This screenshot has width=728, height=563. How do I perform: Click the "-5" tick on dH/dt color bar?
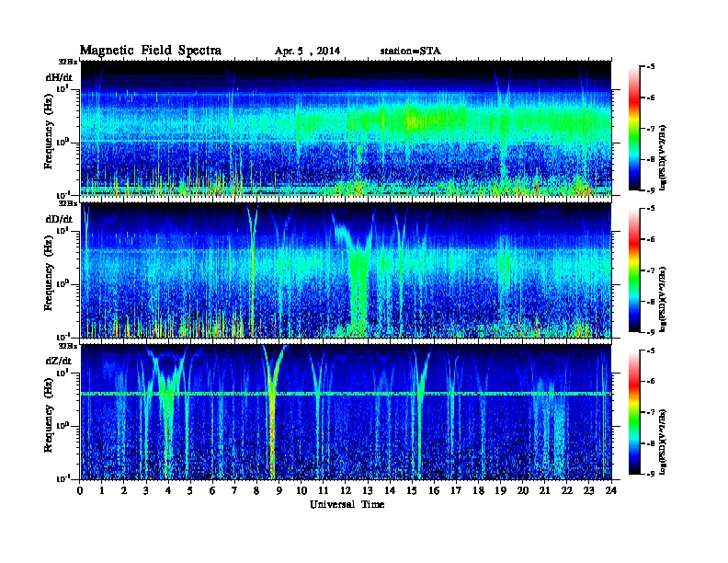651,66
